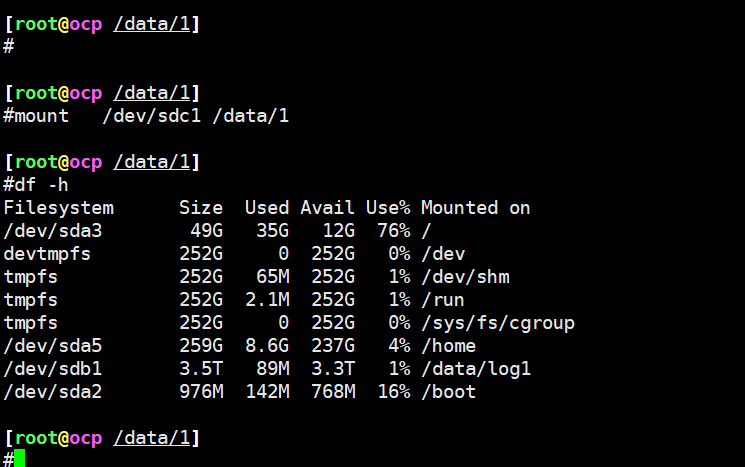Click the /dev/sdb1 filesystem entry
Screen dimensions: 745x467
pos(47,369)
